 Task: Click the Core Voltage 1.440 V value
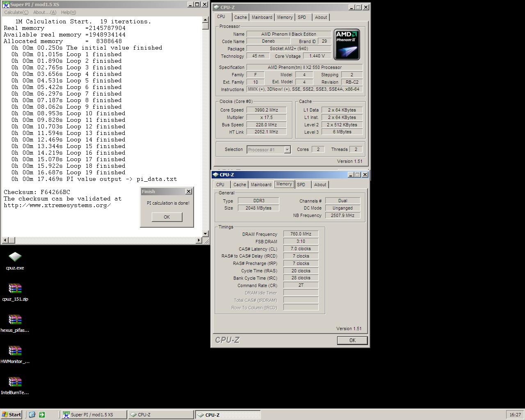(x=317, y=56)
